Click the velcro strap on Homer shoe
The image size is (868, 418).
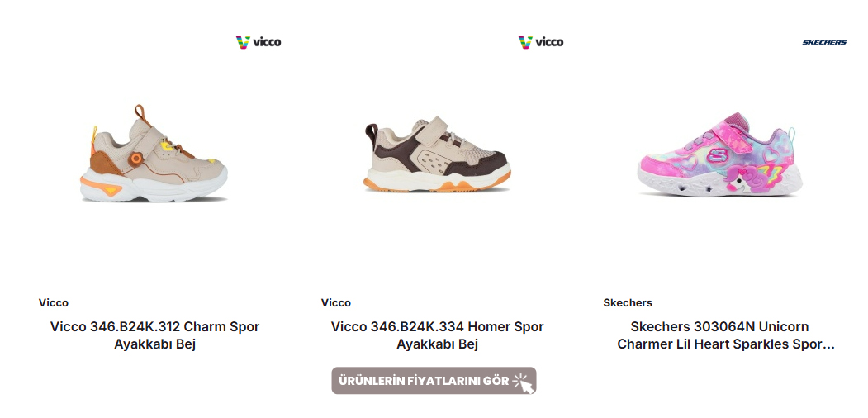click(x=437, y=130)
